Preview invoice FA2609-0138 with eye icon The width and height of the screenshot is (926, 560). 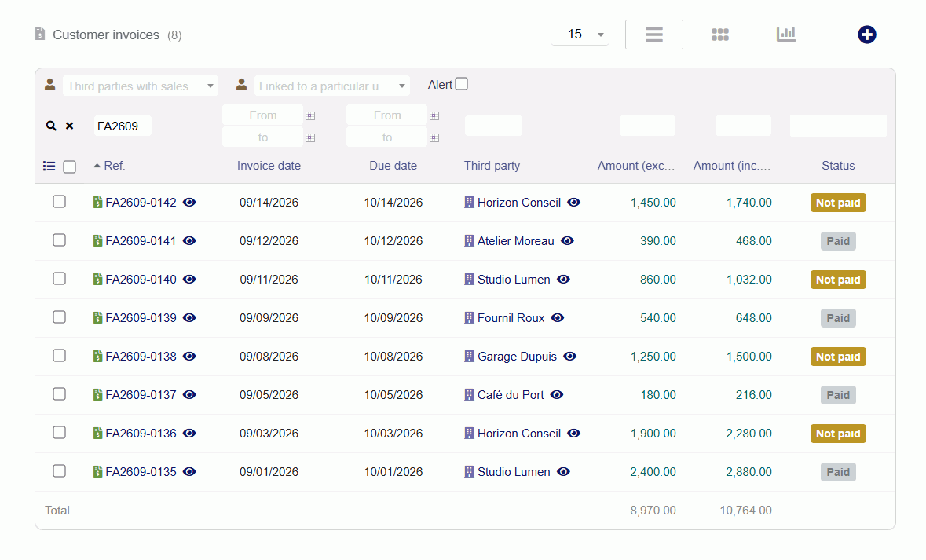189,356
